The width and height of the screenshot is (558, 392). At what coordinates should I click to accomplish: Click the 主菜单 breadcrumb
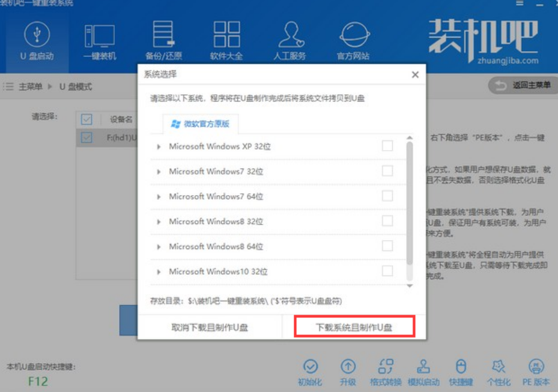[x=31, y=86]
